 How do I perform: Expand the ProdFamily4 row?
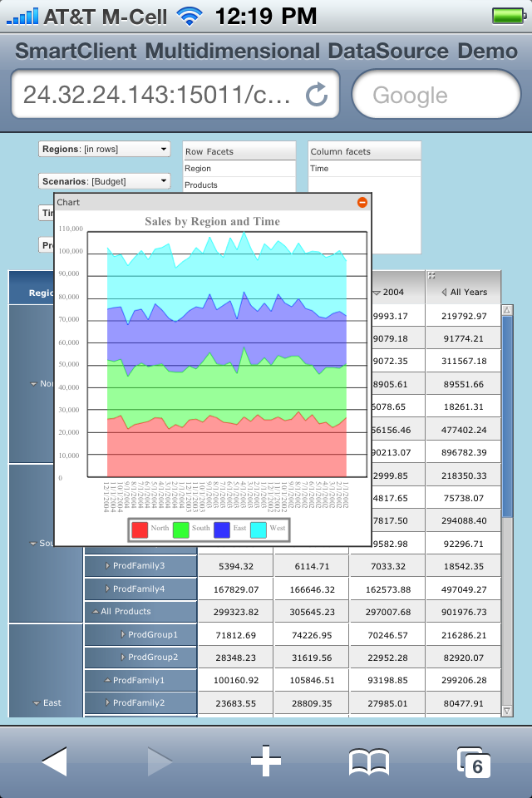pos(107,589)
